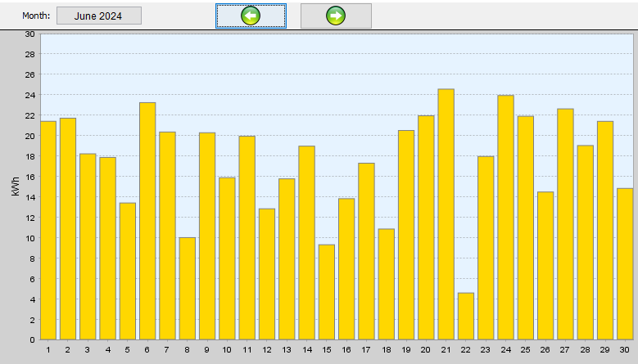Image resolution: width=638 pixels, height=364 pixels.
Task: Select the bar for day 23
Action: 486,248
